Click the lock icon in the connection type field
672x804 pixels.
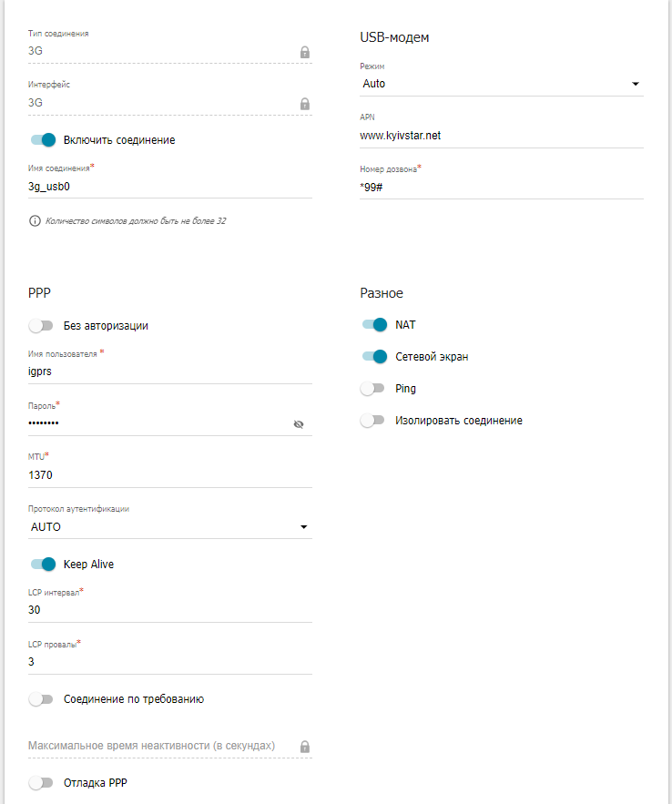pos(305,52)
